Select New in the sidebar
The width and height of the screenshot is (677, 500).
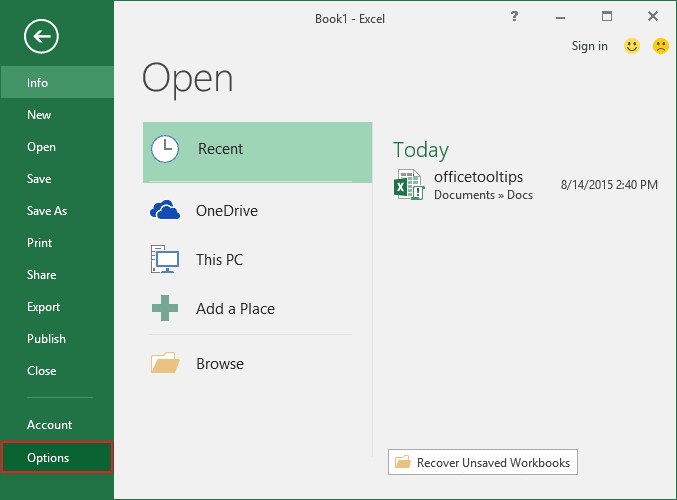[39, 115]
